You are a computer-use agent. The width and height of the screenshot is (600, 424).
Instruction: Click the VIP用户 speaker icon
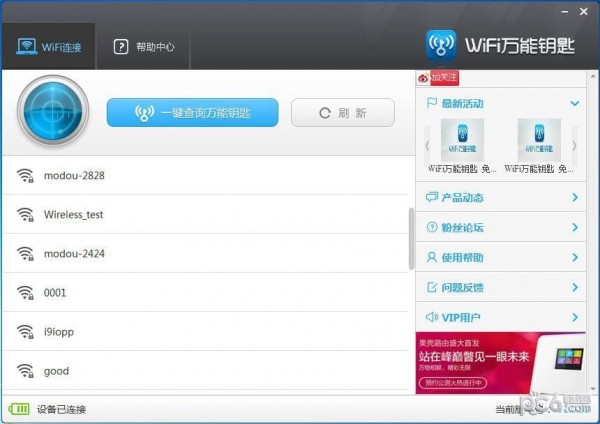432,317
